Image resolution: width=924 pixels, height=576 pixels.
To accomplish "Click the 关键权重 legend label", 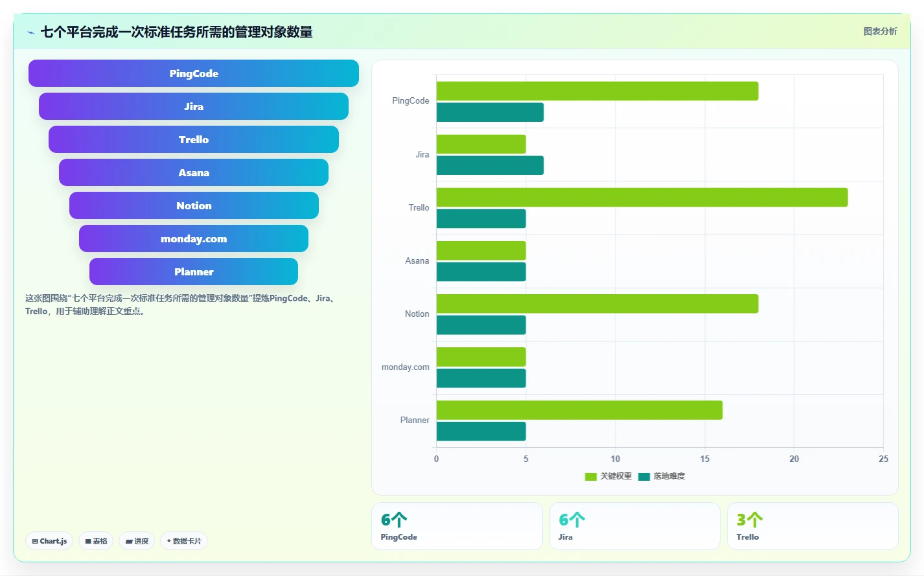I will tap(616, 476).
